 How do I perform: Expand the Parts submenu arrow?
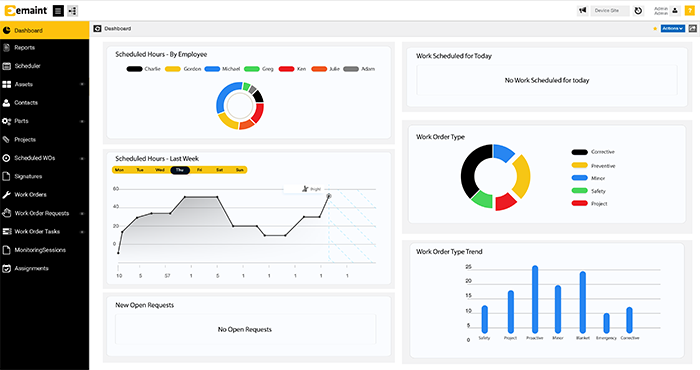point(82,121)
